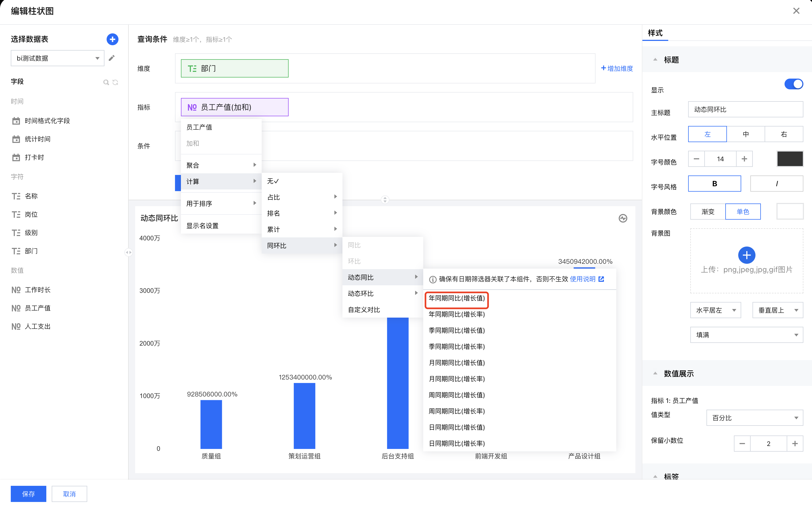Viewport: 812px width, 506px height.
Task: Select 年同期同比(增长值) menu option
Action: coord(457,298)
